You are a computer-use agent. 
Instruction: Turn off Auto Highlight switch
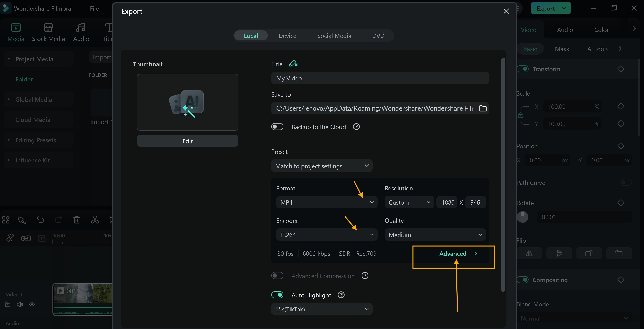tap(277, 295)
